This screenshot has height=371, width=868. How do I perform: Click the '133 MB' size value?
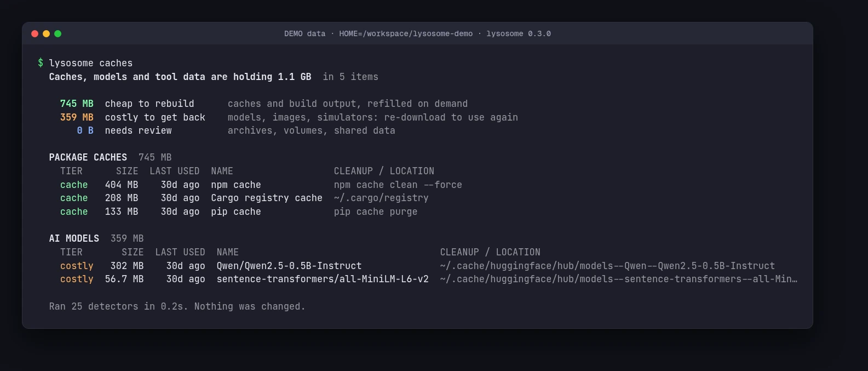coord(122,212)
